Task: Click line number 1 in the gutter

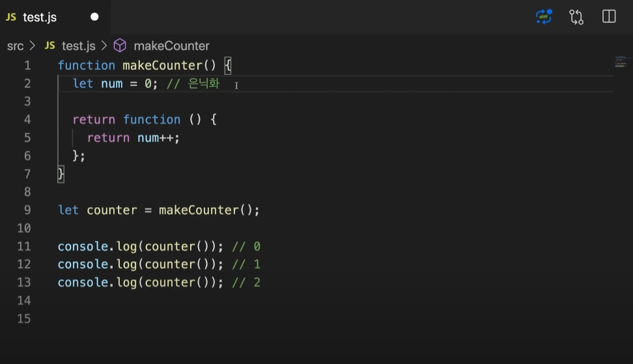Action: point(27,65)
